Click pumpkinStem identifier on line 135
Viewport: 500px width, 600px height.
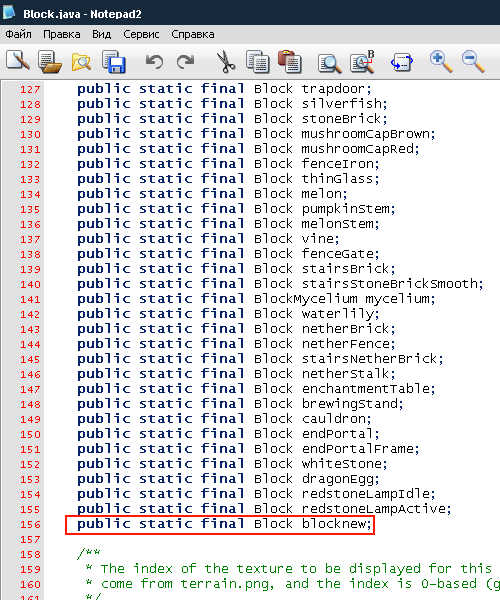point(346,209)
